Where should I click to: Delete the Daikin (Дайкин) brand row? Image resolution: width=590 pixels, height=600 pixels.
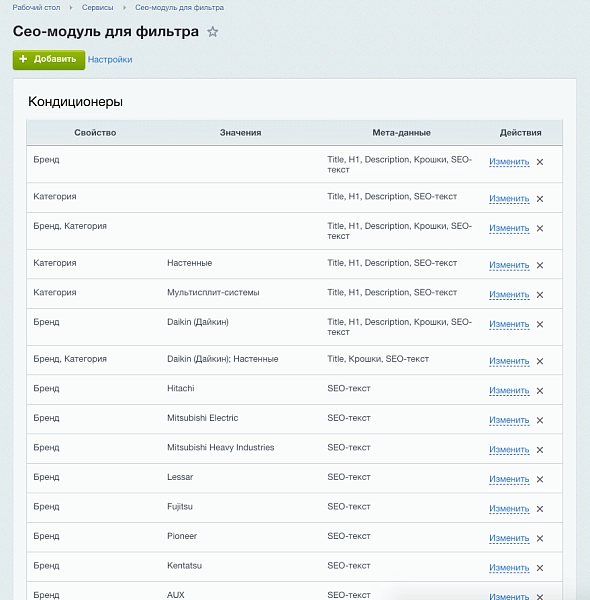(x=539, y=324)
